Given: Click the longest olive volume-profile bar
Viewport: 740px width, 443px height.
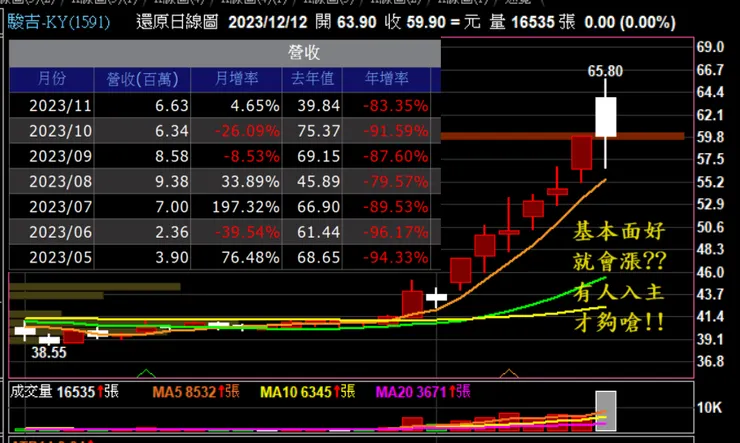Looking at the screenshot, I should [95, 286].
